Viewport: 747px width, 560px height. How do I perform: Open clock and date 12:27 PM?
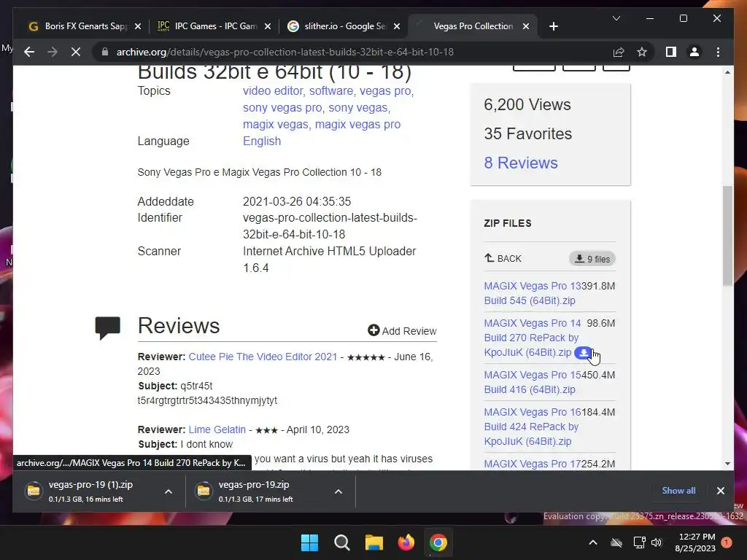click(695, 542)
